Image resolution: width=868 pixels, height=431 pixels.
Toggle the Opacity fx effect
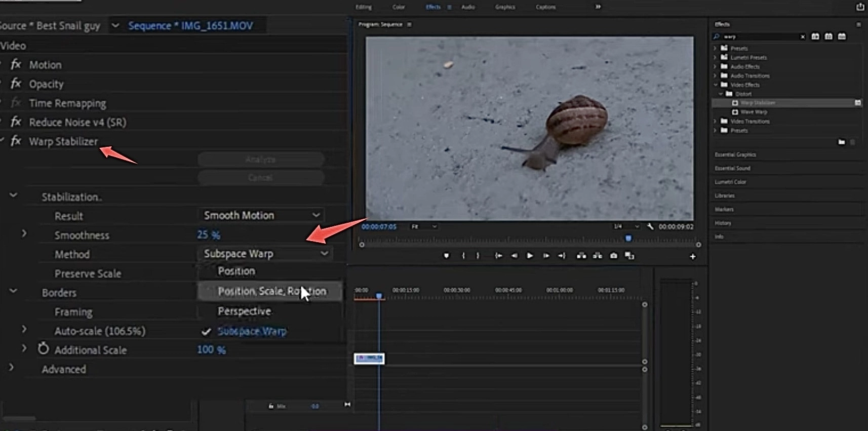(x=16, y=84)
